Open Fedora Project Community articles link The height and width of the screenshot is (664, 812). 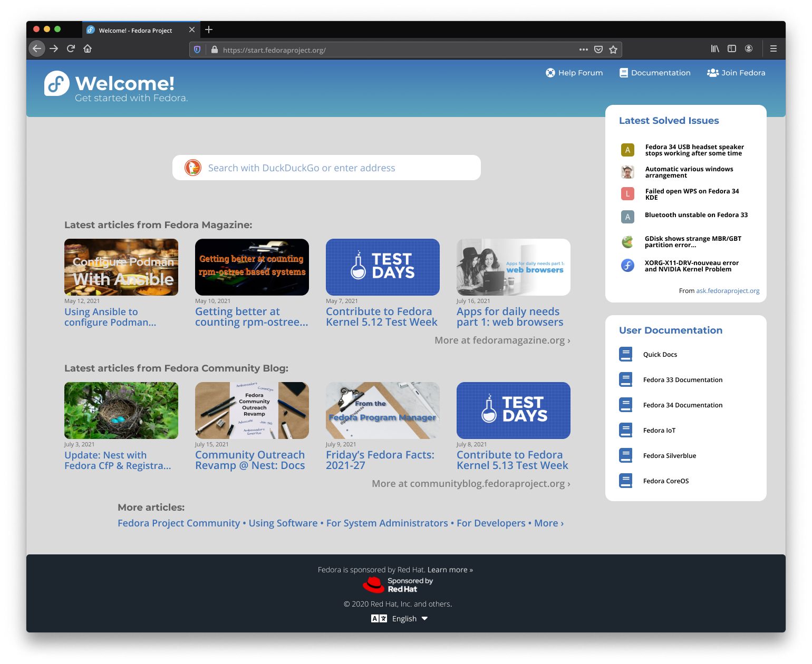(x=179, y=523)
